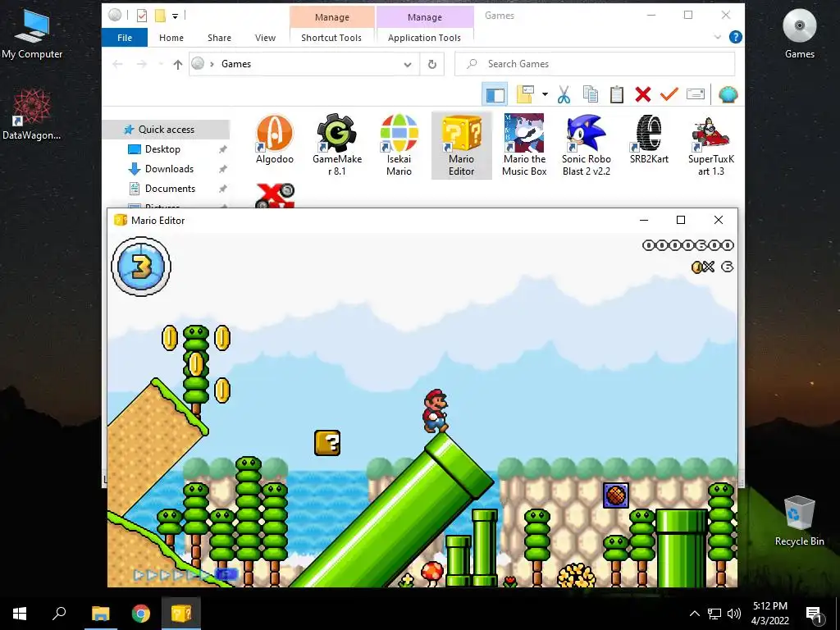Open the Algodoo shortcut
The height and width of the screenshot is (630, 840).
tap(274, 140)
